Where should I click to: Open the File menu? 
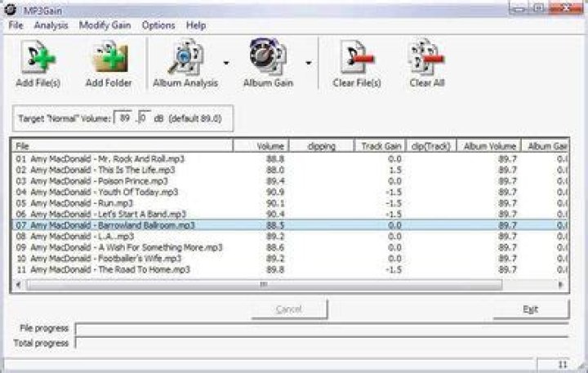coord(16,25)
